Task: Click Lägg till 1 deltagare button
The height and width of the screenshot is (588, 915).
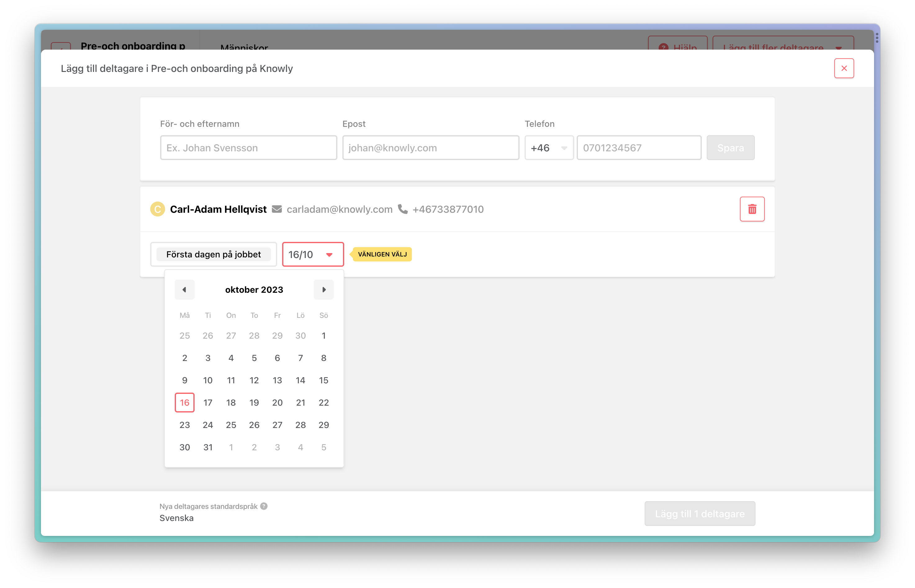Action: [700, 514]
